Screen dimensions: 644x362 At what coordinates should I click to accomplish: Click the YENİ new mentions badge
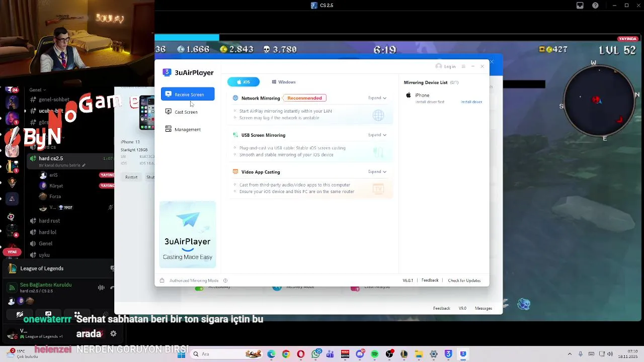[x=12, y=252]
